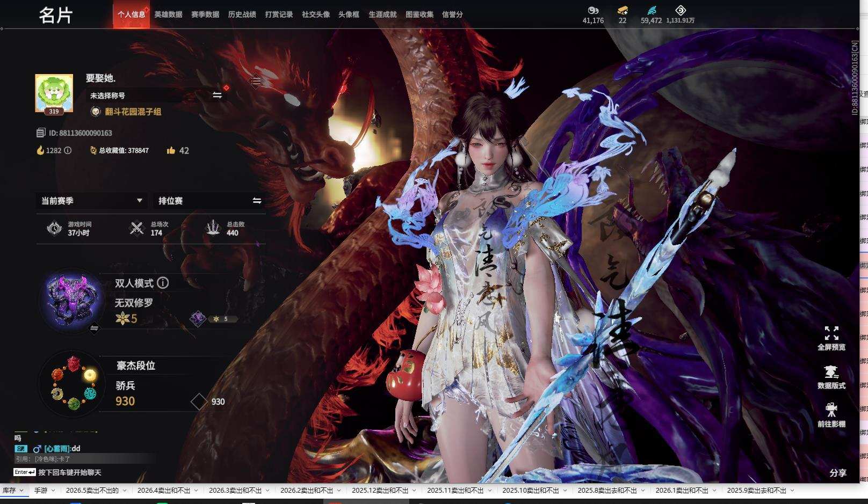Select the 2026.1卖出和不出 sheet tab
Image resolution: width=868 pixels, height=504 pixels.
coord(682,491)
